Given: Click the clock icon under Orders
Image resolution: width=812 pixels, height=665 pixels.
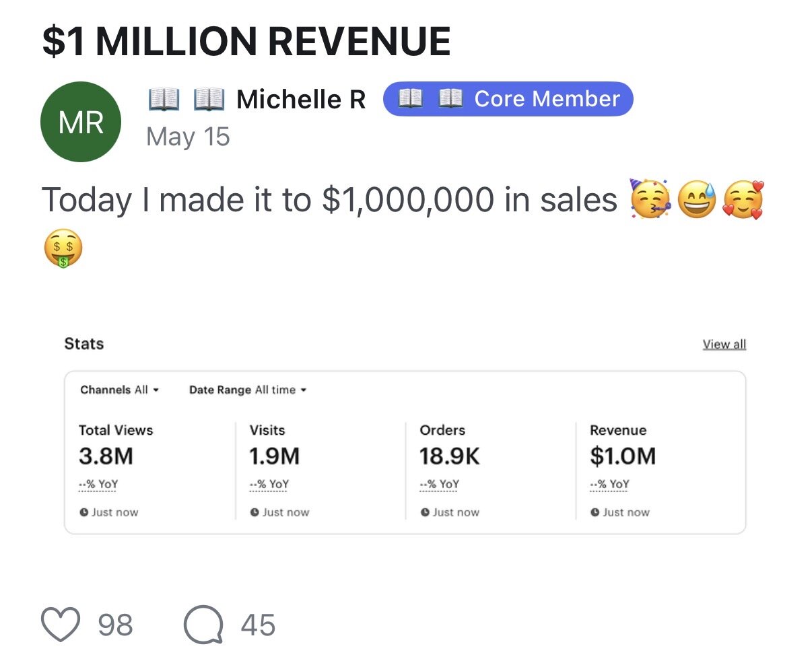Looking at the screenshot, I should 425,512.
